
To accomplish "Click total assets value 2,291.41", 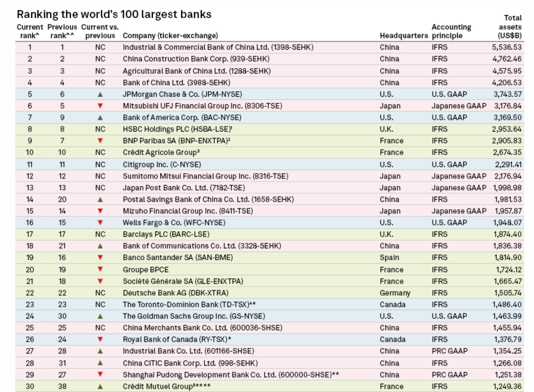I will (x=508, y=164).
